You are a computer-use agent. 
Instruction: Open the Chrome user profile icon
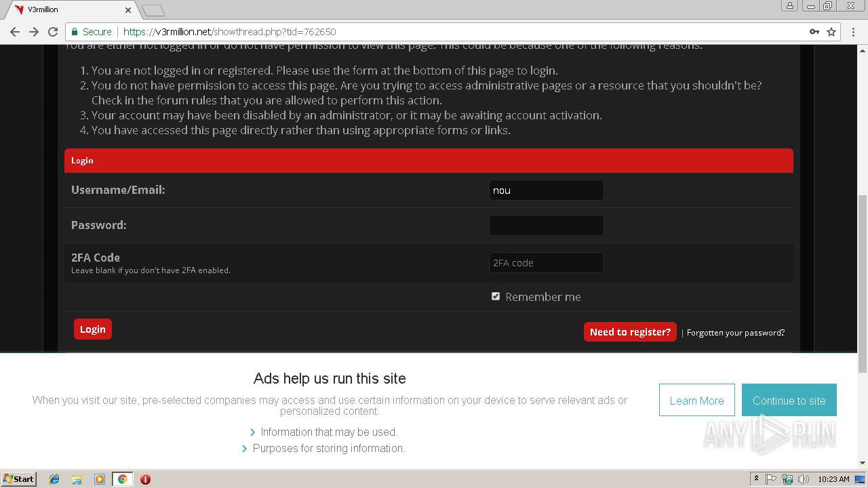[x=790, y=6]
